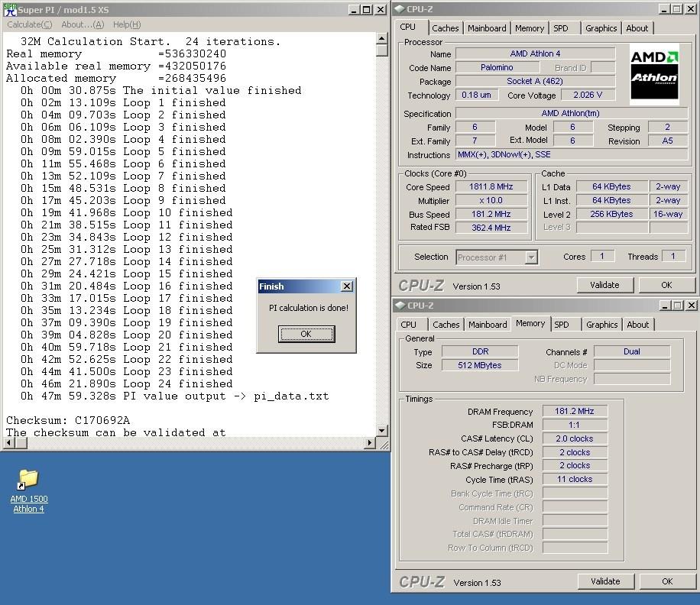Switch to Caches tab in lower CPU-Z
The image size is (700, 605).
click(446, 325)
